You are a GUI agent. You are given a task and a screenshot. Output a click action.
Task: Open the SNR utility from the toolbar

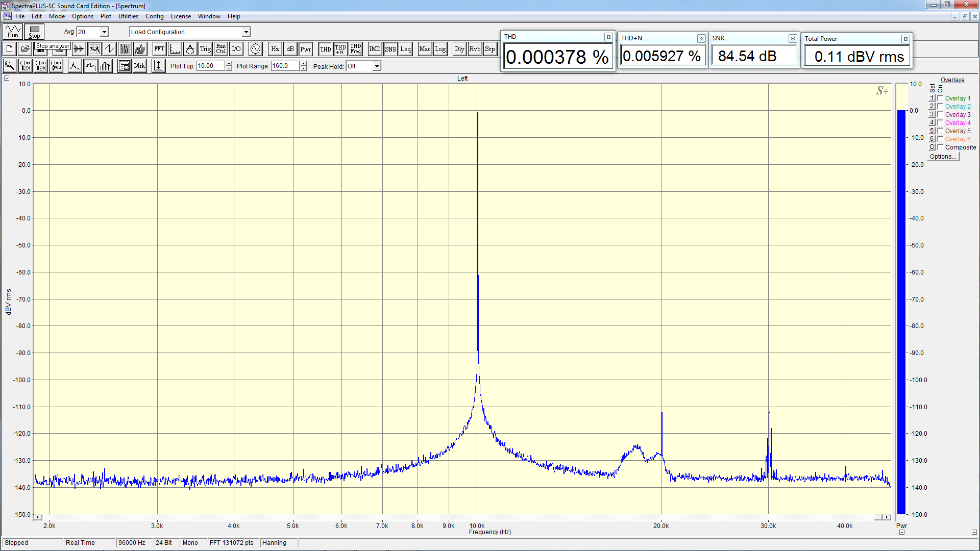click(390, 49)
